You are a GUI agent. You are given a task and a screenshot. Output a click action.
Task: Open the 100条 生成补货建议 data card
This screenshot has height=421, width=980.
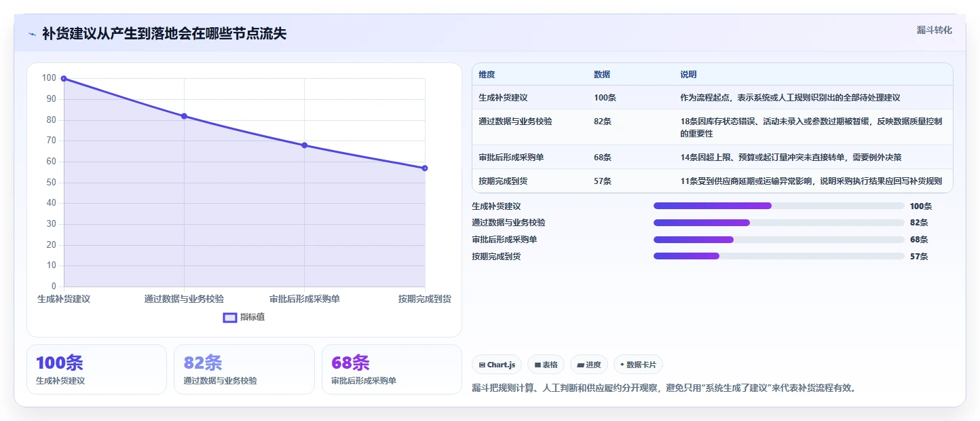[96, 369]
